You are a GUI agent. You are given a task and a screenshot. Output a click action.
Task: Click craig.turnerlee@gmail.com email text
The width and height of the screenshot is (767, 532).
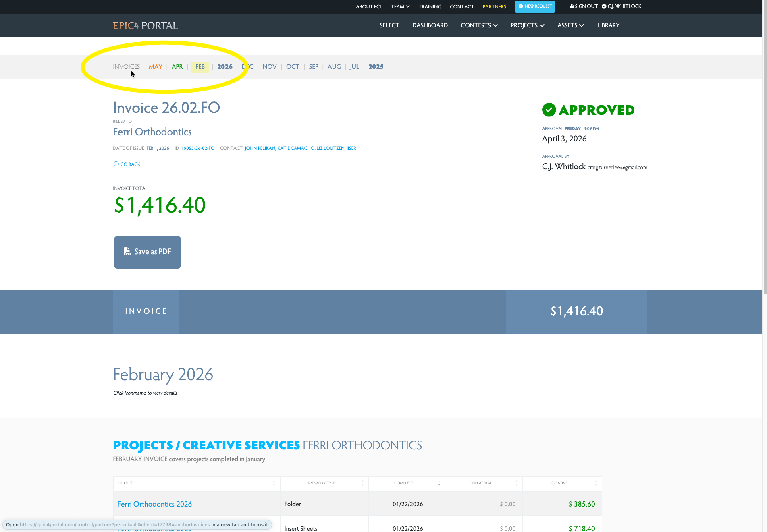coord(617,168)
